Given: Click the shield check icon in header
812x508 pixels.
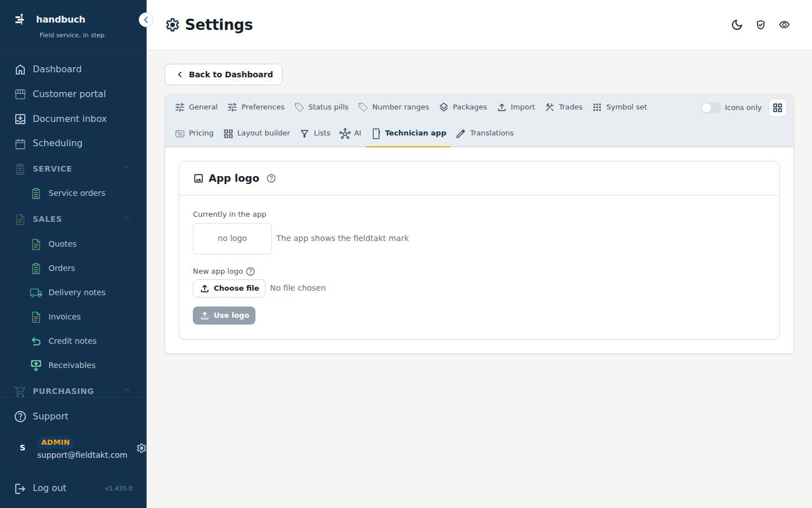Looking at the screenshot, I should click(761, 25).
